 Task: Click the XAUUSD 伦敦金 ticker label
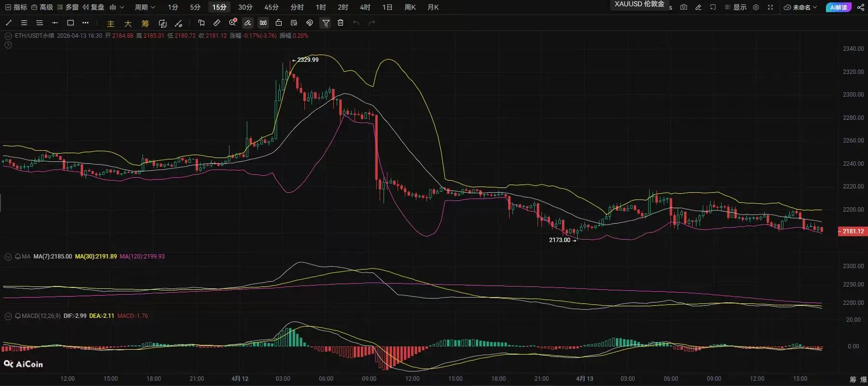pos(639,4)
